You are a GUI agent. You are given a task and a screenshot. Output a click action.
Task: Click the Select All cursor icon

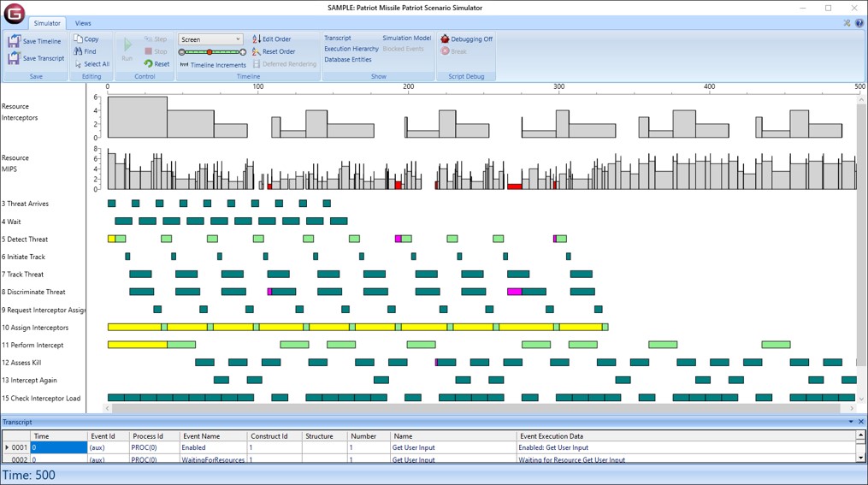coord(78,64)
